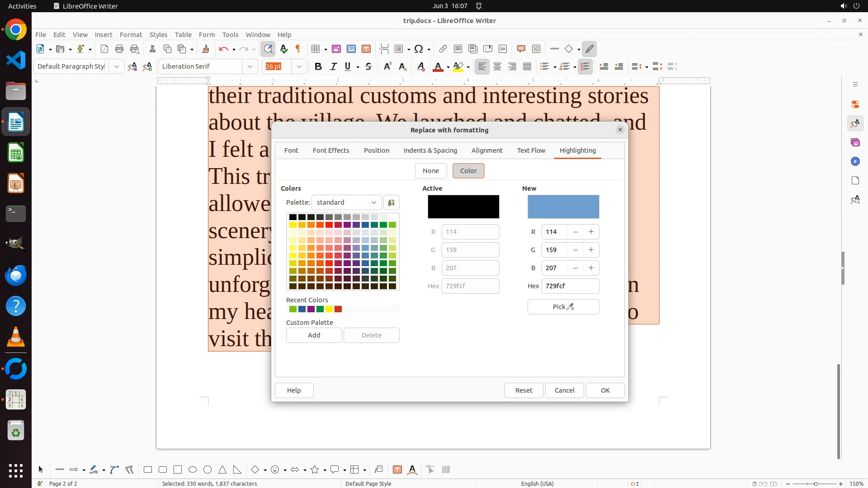Click the Insert Image toolbar icon
The image size is (868, 488).
pyautogui.click(x=336, y=49)
